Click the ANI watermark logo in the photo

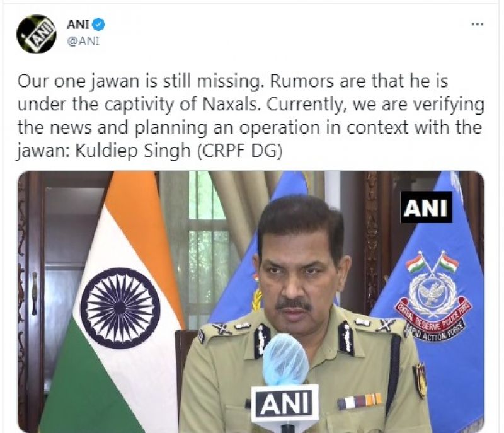click(427, 207)
